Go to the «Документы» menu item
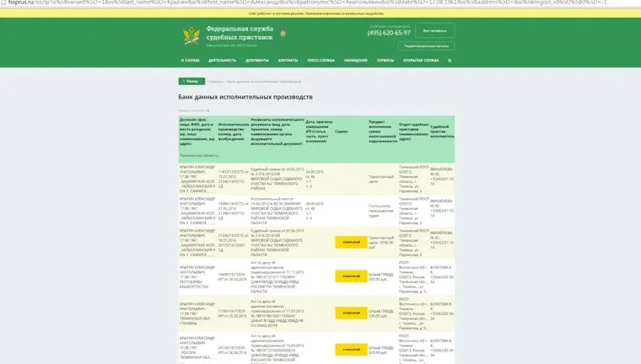Viewport: 641px width, 364px height. click(x=257, y=61)
